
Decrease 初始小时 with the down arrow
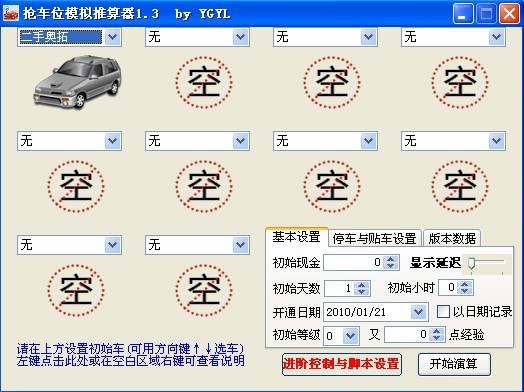[465, 291]
